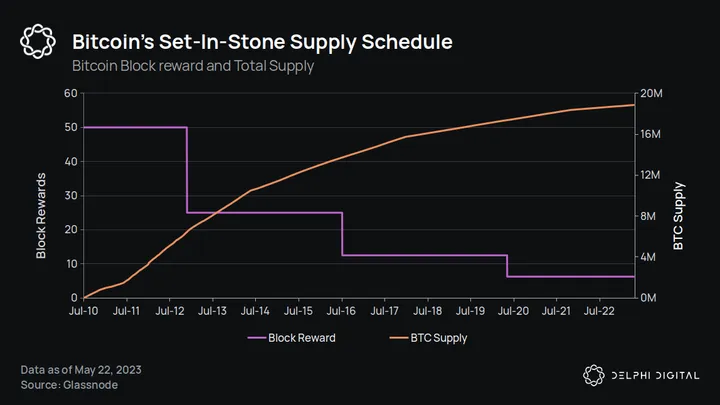
Task: Click the Jul-20 x-axis label
Action: (x=513, y=312)
